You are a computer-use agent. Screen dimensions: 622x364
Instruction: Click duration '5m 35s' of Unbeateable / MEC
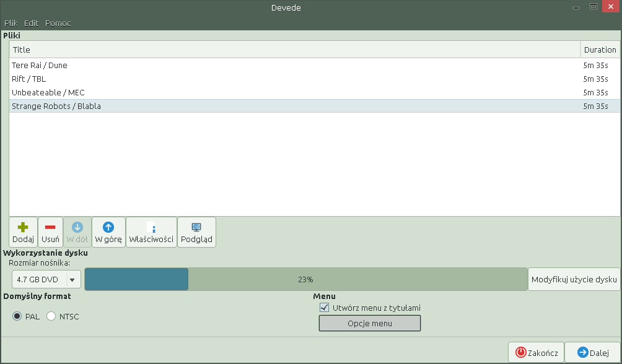[595, 92]
